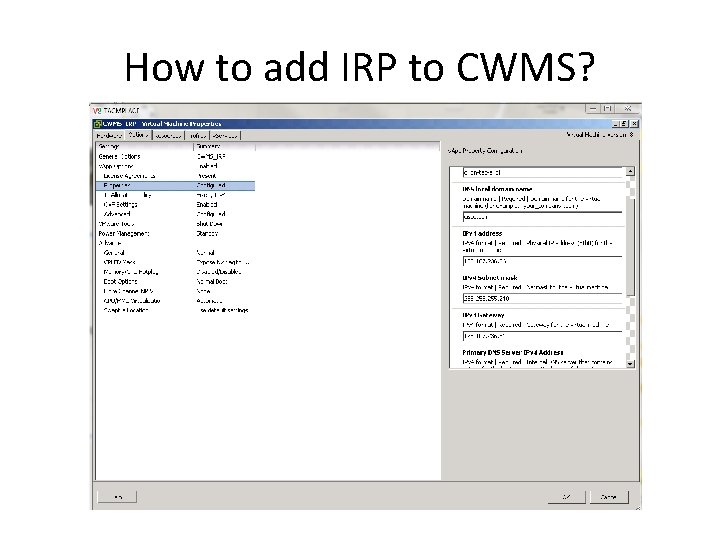Click the vSphere client icon in outer title bar

[x=97, y=111]
